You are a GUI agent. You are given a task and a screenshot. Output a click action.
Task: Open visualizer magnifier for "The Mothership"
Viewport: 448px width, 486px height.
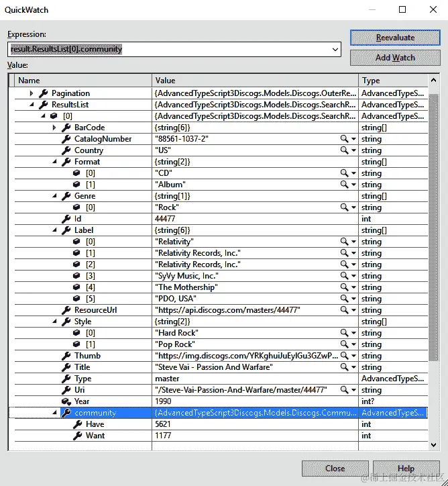click(344, 287)
